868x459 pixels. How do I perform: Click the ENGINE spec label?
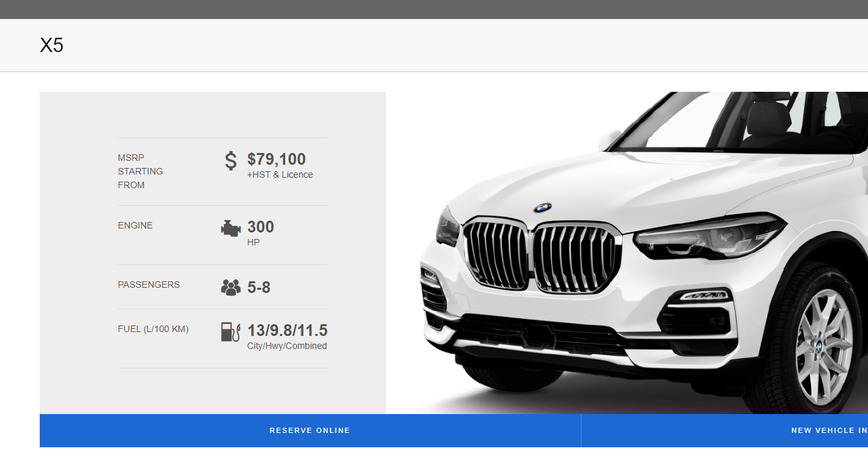135,225
